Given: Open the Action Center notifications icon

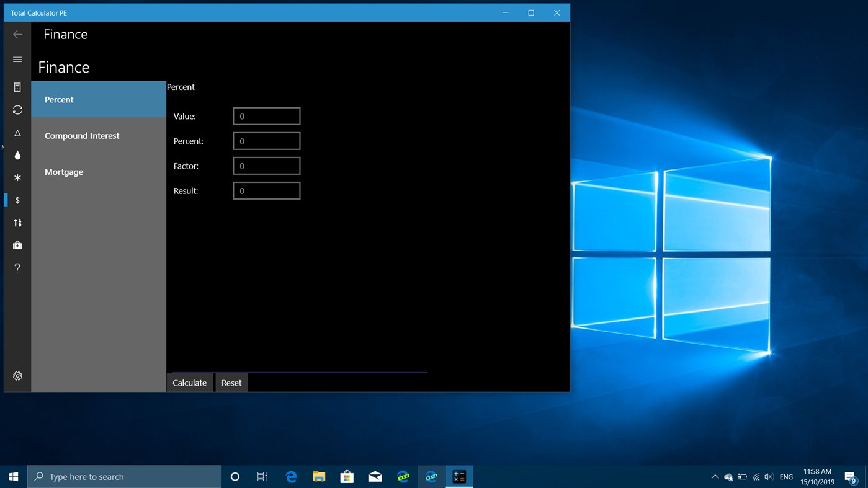Looking at the screenshot, I should click(x=850, y=476).
